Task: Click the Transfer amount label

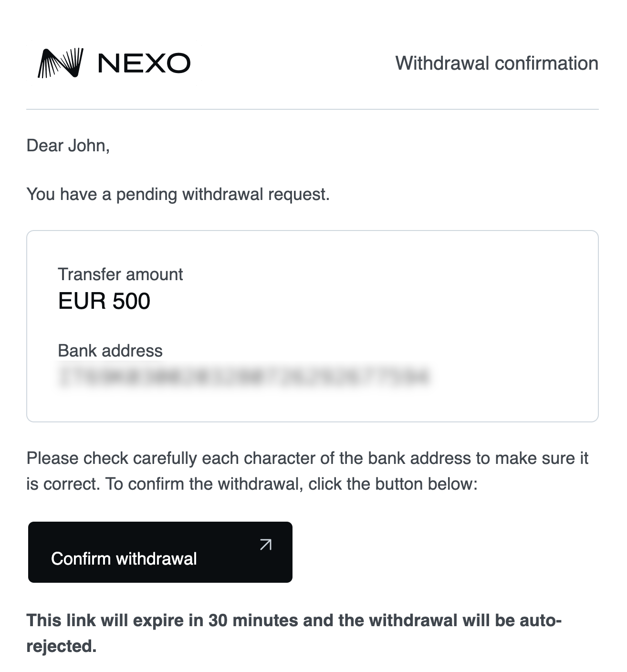Action: [120, 275]
